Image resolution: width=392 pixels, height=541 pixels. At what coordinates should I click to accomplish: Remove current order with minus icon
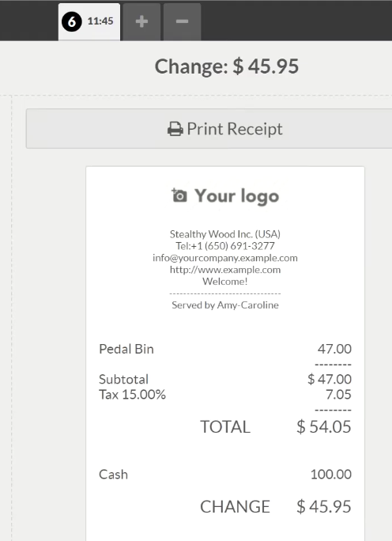182,21
